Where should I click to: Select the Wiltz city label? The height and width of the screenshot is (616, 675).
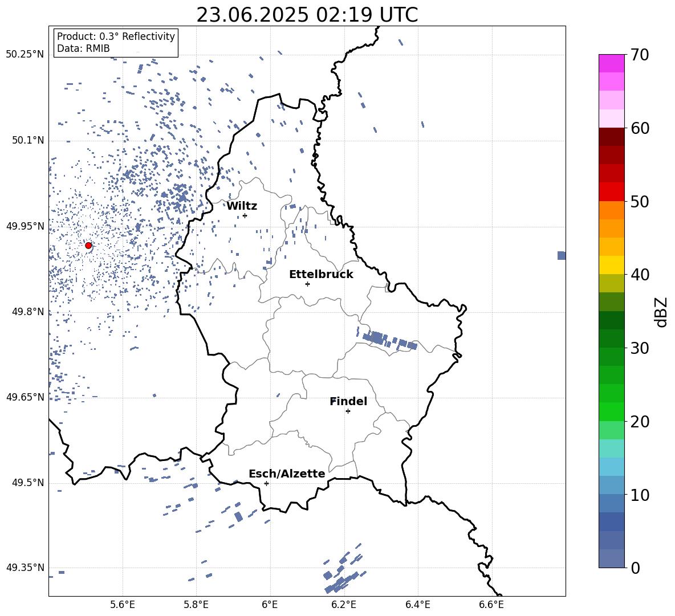(x=242, y=206)
